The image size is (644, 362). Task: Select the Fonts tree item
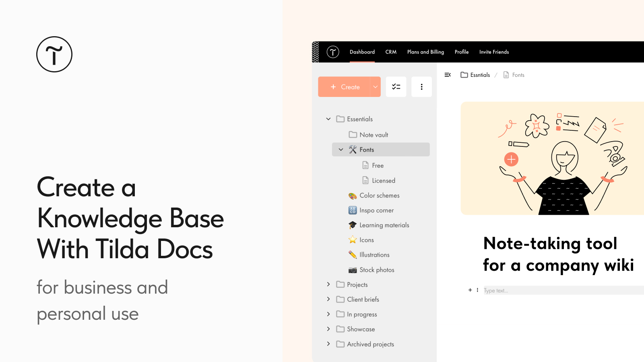pos(381,150)
